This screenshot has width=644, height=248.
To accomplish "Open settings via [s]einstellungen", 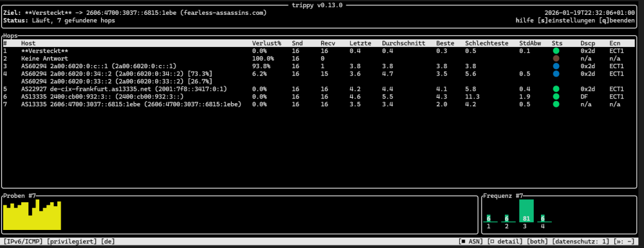I will point(566,21).
